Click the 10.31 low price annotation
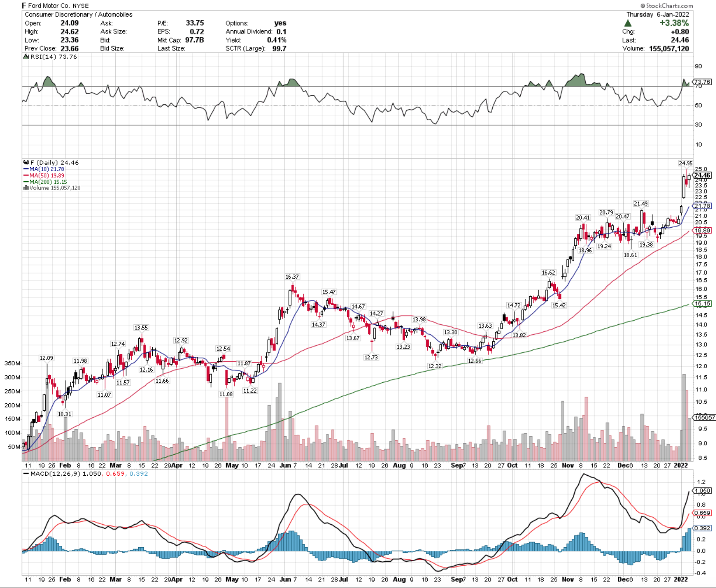This screenshot has width=716, height=588. [x=64, y=414]
